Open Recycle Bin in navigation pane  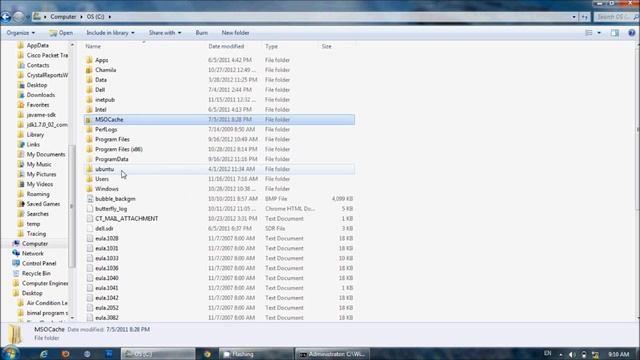[36, 273]
